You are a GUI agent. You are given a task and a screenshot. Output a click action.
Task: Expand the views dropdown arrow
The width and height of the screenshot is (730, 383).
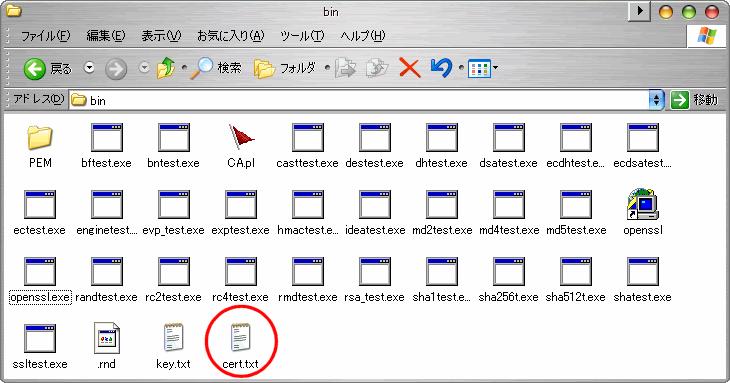(x=495, y=68)
